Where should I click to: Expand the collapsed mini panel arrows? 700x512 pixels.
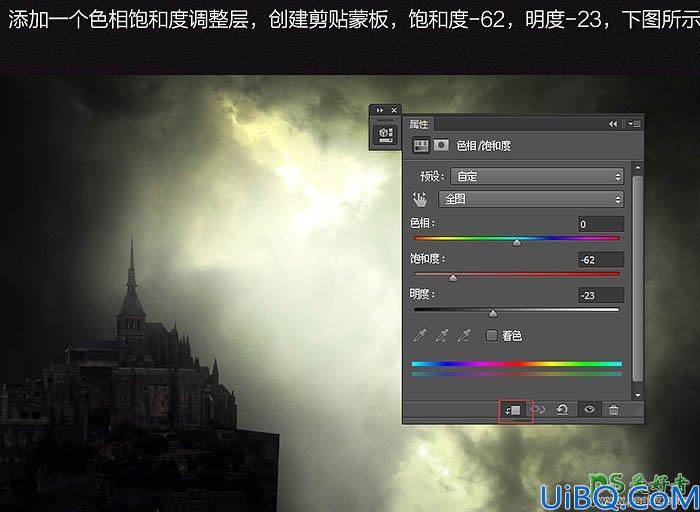pyautogui.click(x=380, y=110)
